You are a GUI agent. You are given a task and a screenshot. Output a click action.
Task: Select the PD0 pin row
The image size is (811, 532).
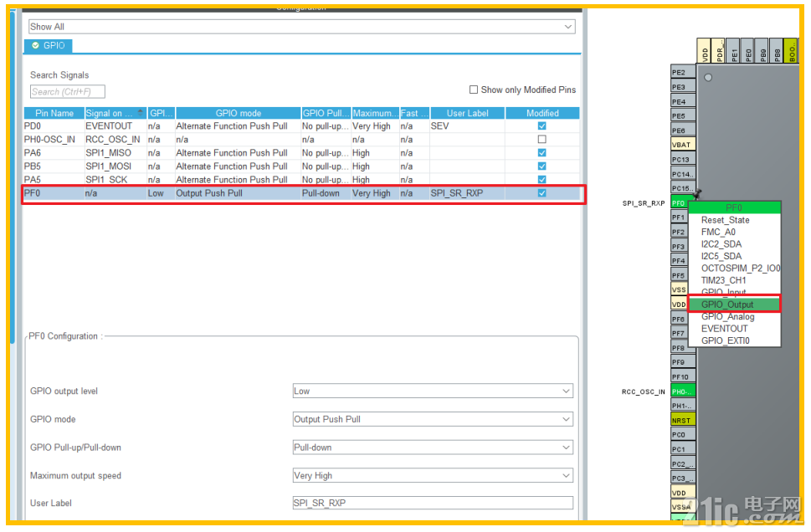point(301,125)
